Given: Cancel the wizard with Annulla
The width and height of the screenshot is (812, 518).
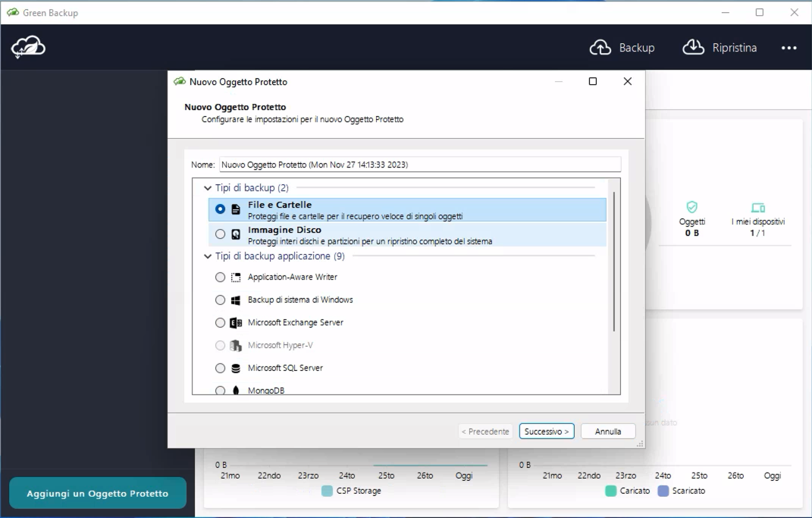Looking at the screenshot, I should point(608,432).
